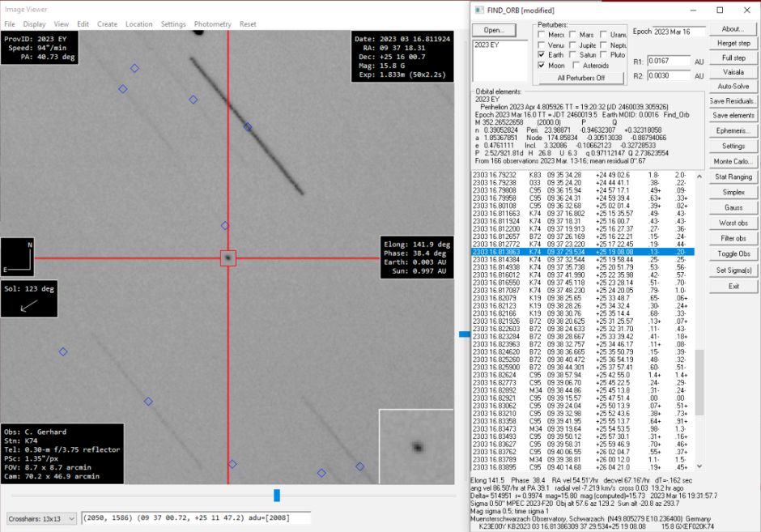Open the Display menu in Image Viewer
Screen dimensions: 761x532
click(34, 24)
